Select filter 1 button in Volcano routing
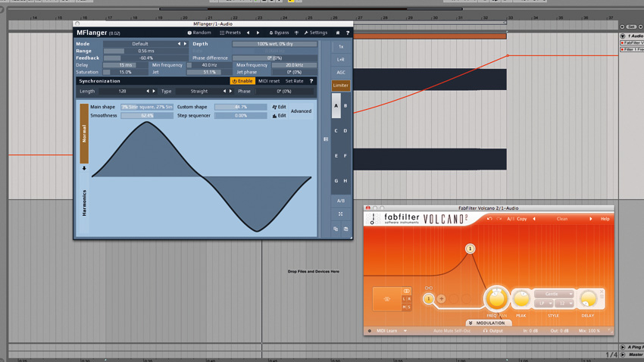Viewport: 644px width, 362px height. pyautogui.click(x=428, y=299)
